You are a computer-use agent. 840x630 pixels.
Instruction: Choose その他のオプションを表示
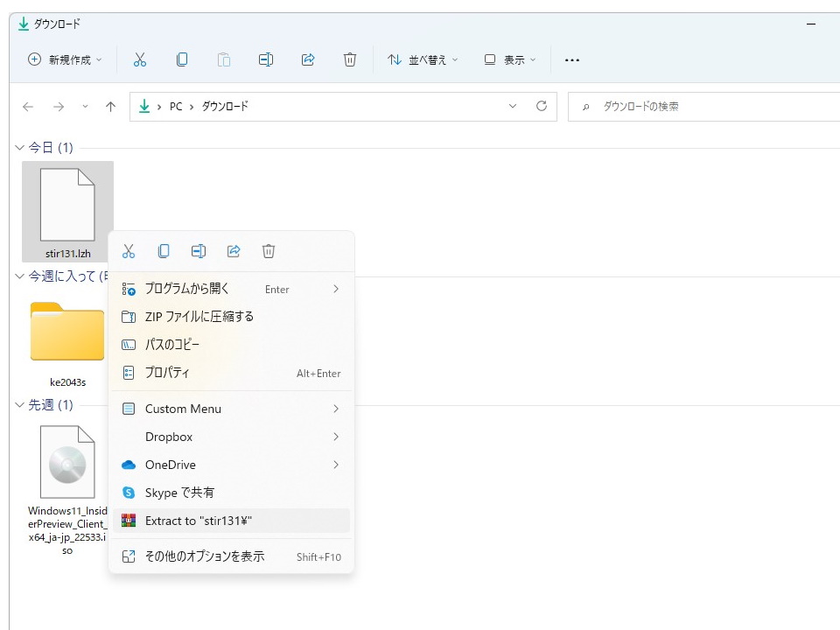[231, 556]
